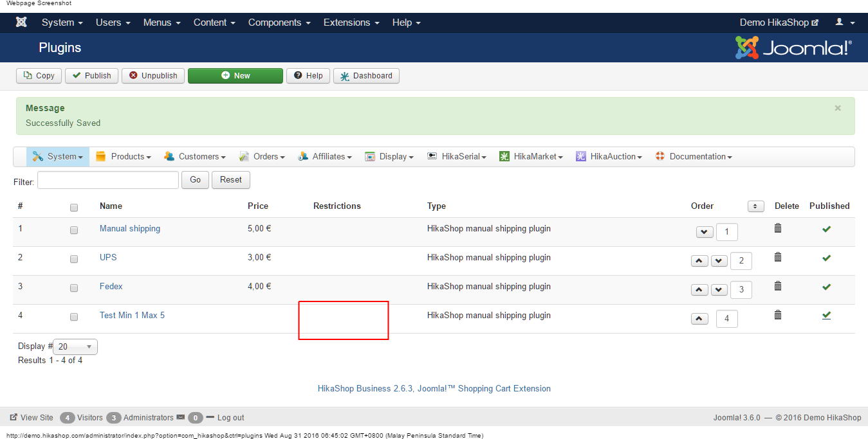Reset the filter
This screenshot has height=439, width=868.
pos(231,180)
